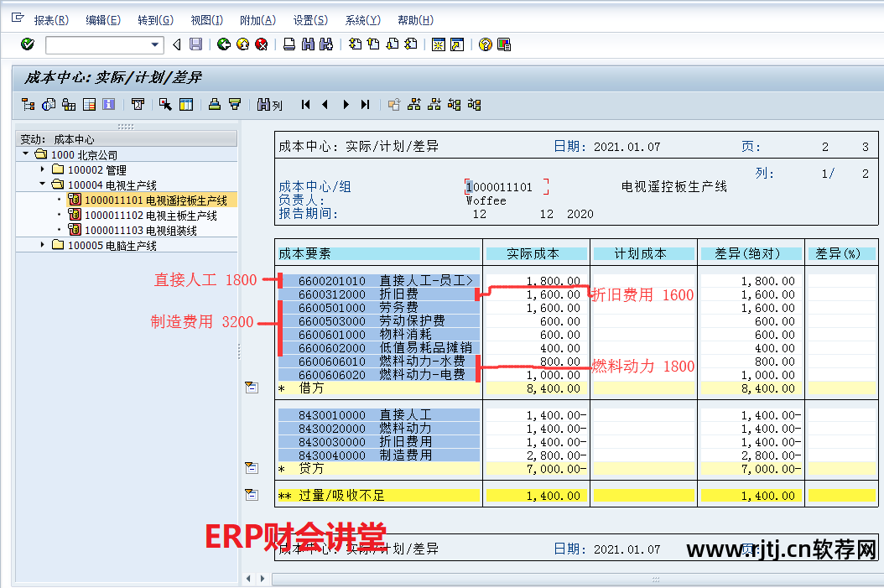This screenshot has width=884, height=588.
Task: Click the Generate Shortcut icon
Action: (457, 44)
